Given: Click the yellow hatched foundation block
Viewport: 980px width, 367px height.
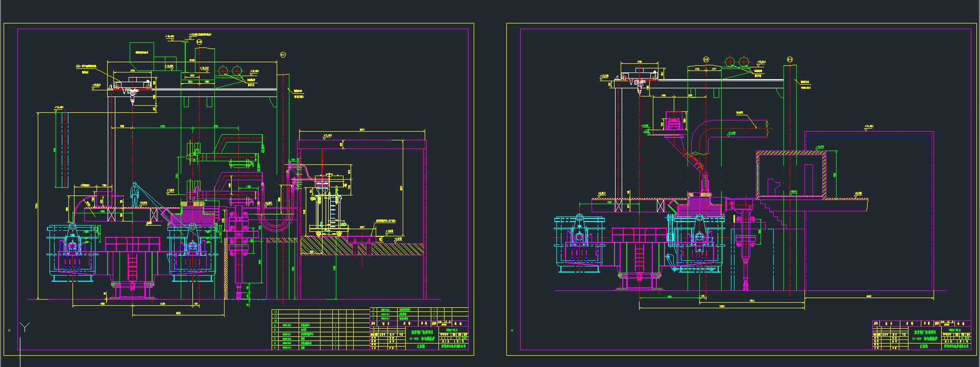Looking at the screenshot, I should [311, 246].
